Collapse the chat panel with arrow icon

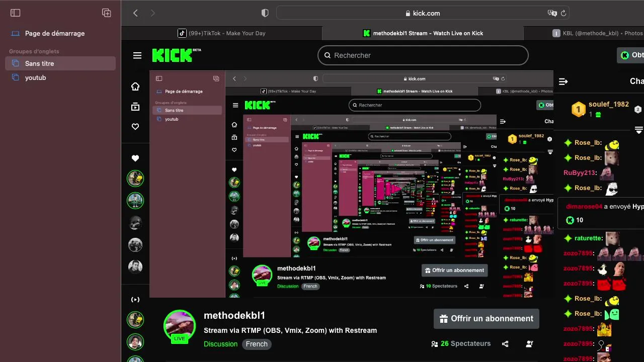(563, 81)
